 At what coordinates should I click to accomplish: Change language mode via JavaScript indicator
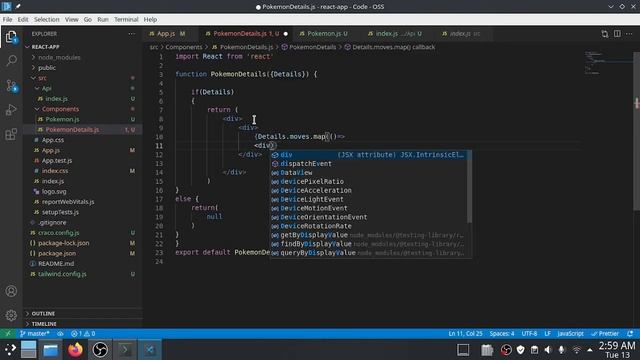point(570,333)
